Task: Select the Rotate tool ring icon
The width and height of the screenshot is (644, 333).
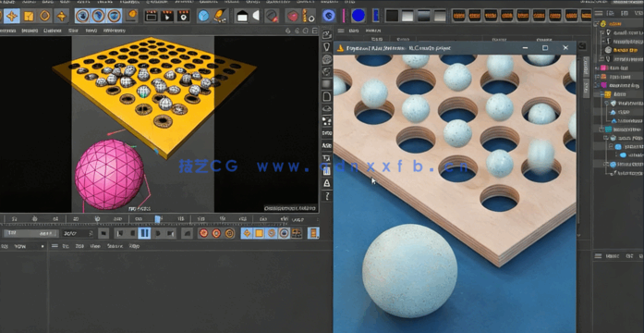Action: (x=44, y=16)
